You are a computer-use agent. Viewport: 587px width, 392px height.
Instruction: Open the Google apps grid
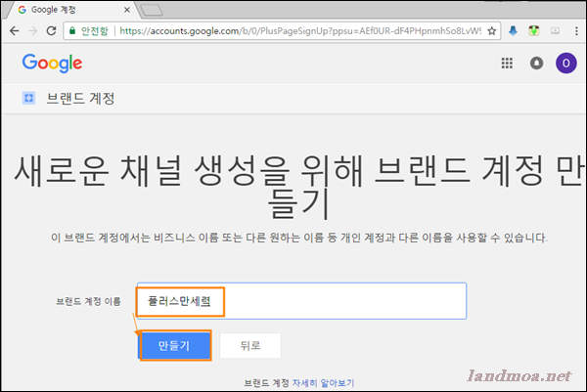point(507,64)
